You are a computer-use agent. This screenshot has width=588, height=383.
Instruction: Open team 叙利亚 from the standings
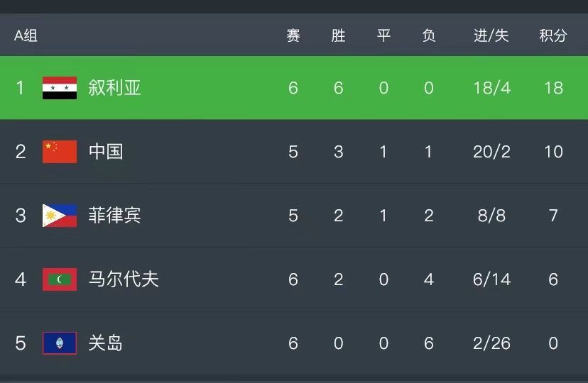pos(115,88)
